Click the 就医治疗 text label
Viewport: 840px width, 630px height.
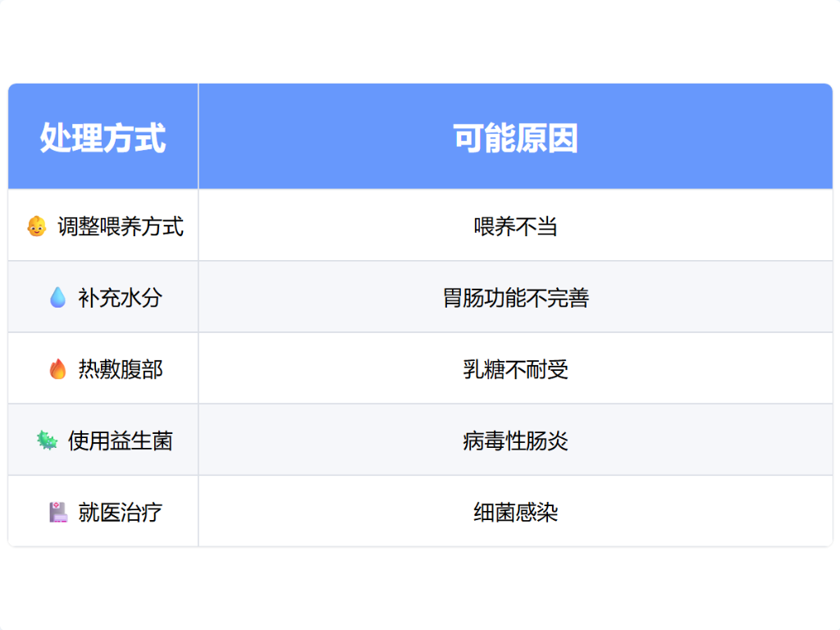pos(121,513)
